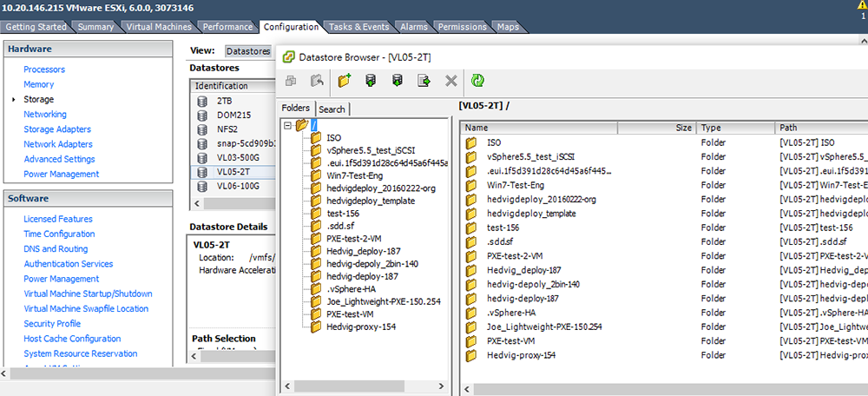Select the snap-5cd909b datastore row

(233, 143)
